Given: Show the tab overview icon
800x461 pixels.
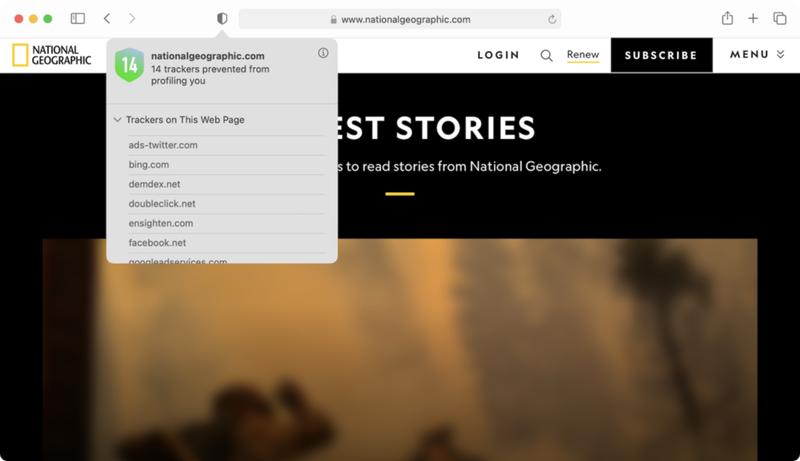Looking at the screenshot, I should (x=780, y=19).
